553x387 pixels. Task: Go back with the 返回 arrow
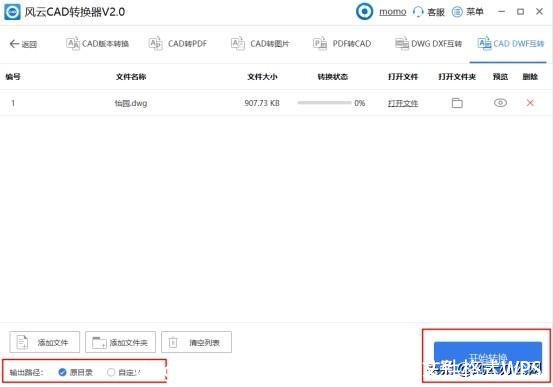(23, 44)
